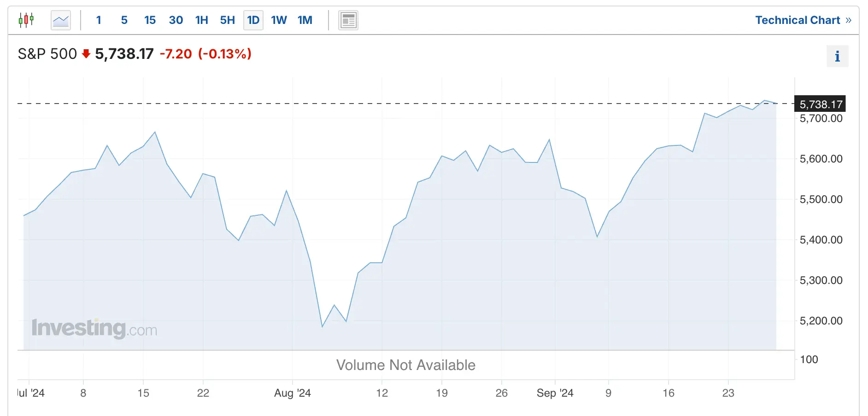This screenshot has width=868, height=416.
Task: Click the chart info icon
Action: [x=837, y=57]
